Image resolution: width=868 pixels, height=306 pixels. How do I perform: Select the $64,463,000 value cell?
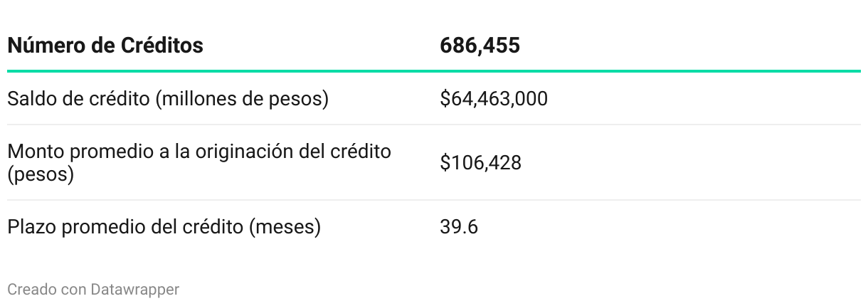click(x=493, y=98)
